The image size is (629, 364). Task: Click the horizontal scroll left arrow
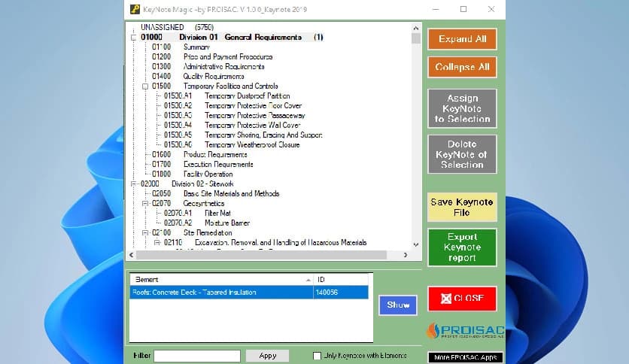[x=132, y=255]
